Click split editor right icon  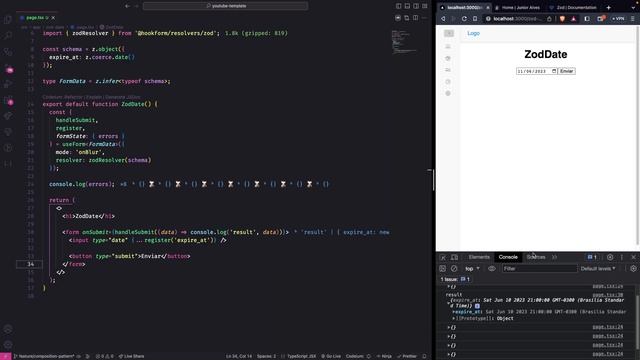coord(416,18)
